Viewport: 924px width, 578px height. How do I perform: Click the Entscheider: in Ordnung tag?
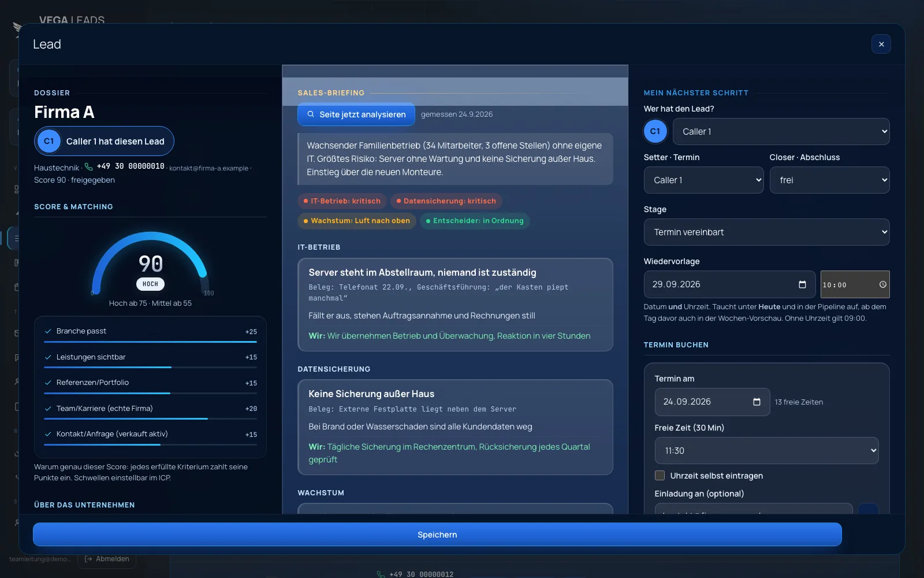pyautogui.click(x=475, y=221)
